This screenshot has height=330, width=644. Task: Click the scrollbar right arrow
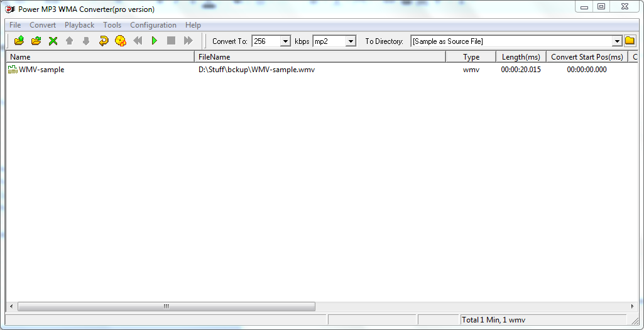[633, 306]
